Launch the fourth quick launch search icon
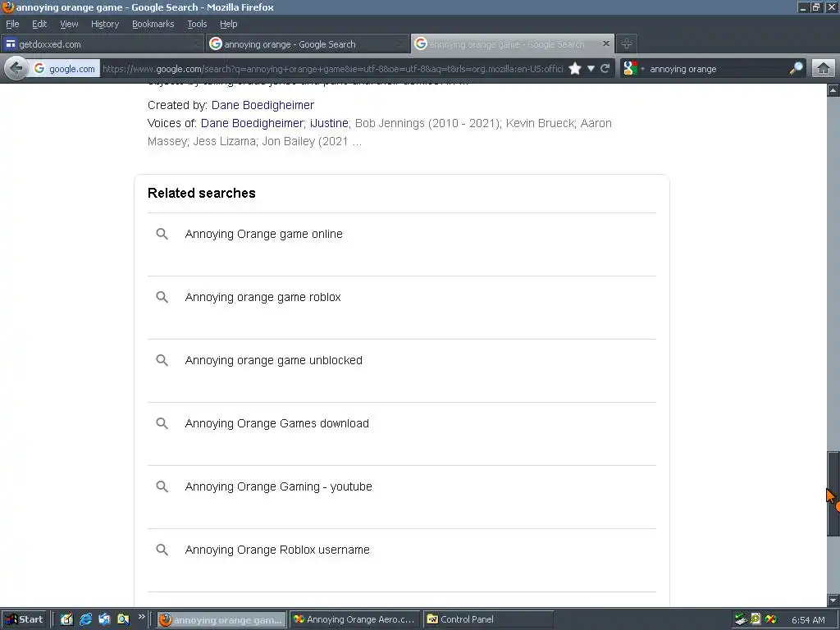This screenshot has width=840, height=630. [123, 619]
